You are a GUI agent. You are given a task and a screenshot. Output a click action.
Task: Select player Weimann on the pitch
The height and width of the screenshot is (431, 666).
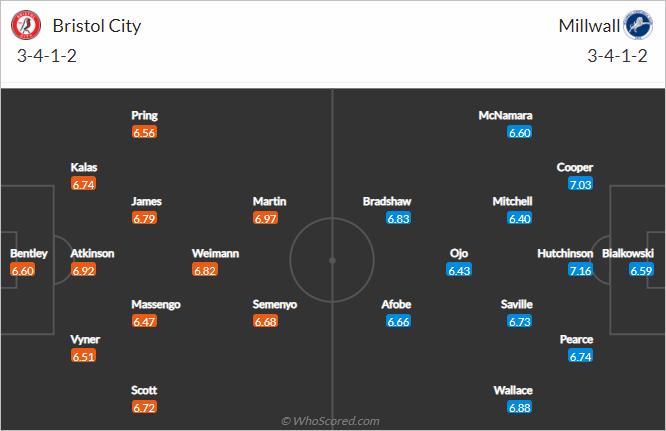point(215,254)
